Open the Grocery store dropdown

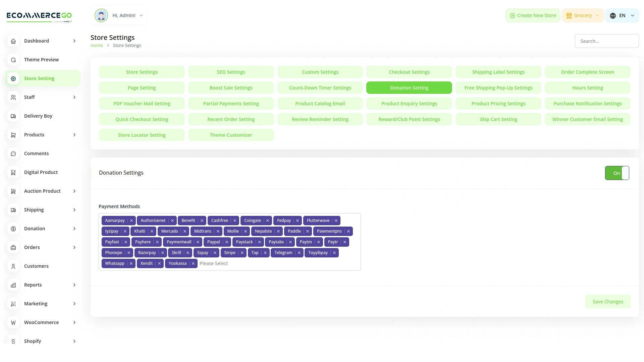[x=583, y=15]
